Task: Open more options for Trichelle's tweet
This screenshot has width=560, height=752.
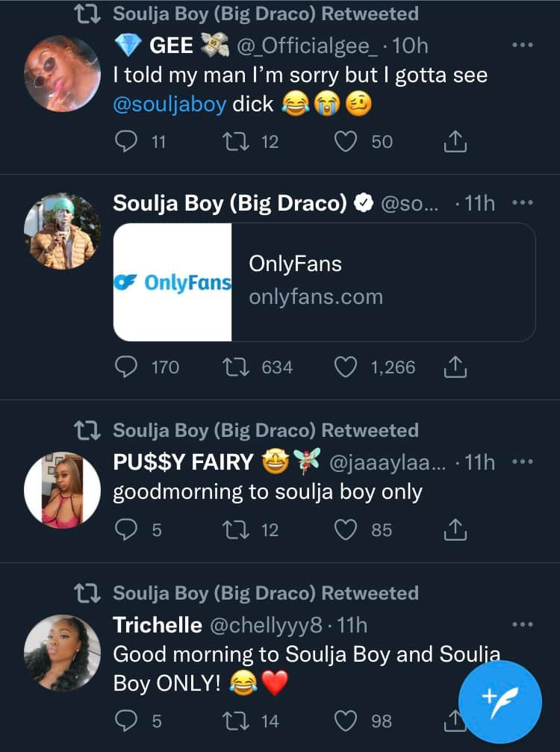Action: click(x=523, y=624)
